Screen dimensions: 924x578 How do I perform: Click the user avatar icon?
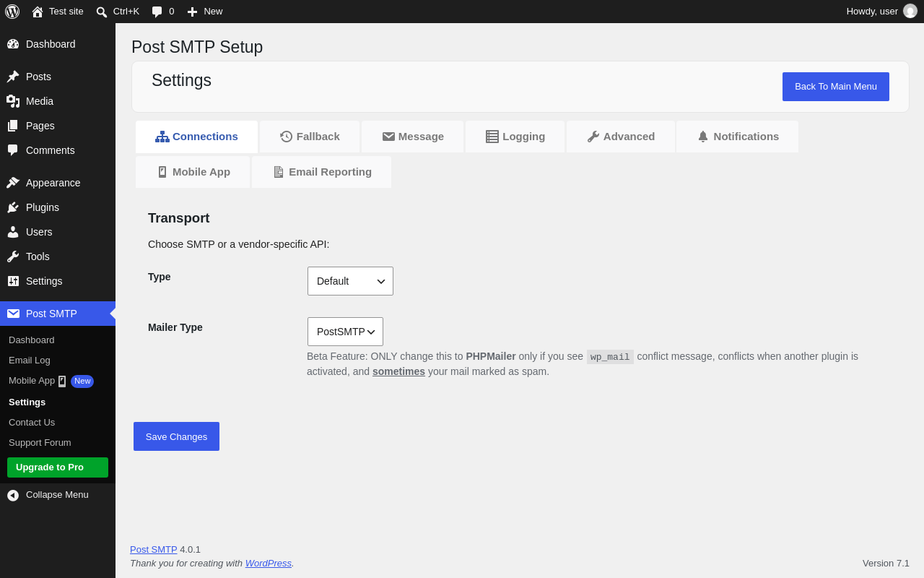[x=910, y=11]
